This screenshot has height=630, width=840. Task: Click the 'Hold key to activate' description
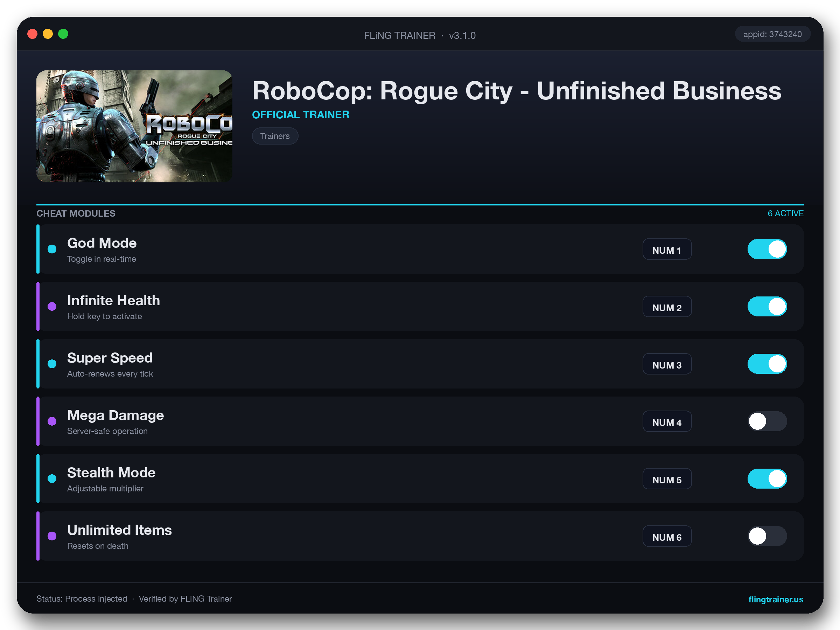[104, 316]
